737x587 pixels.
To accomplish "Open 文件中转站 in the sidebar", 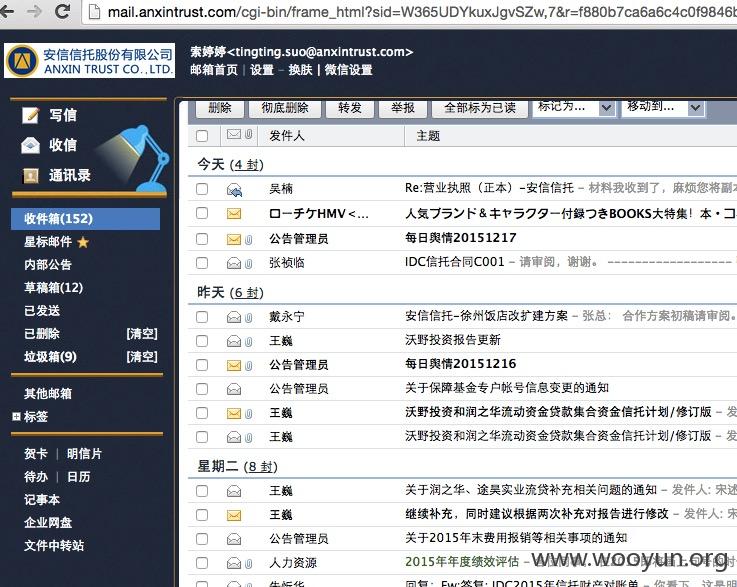I will point(54,546).
